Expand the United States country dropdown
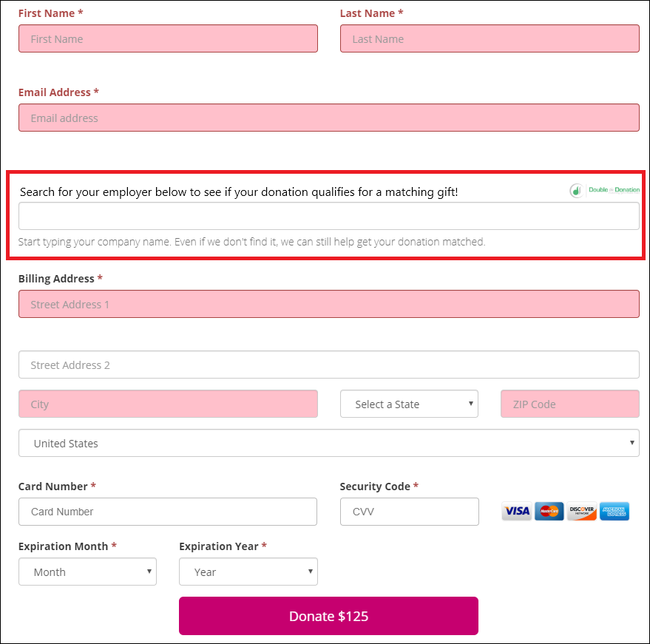The width and height of the screenshot is (650, 644). coord(329,444)
